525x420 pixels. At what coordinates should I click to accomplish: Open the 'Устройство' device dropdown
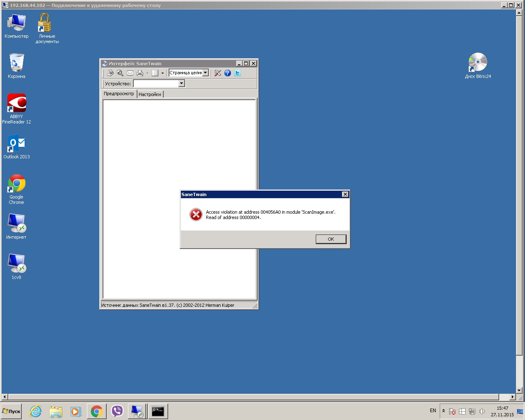[x=181, y=84]
